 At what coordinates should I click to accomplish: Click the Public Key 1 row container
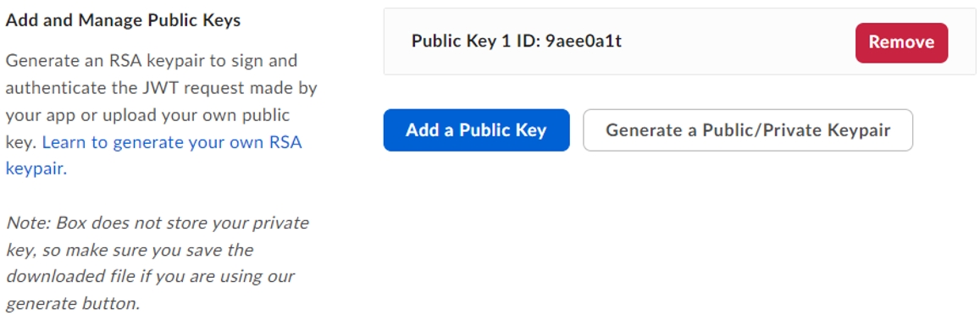point(679,41)
